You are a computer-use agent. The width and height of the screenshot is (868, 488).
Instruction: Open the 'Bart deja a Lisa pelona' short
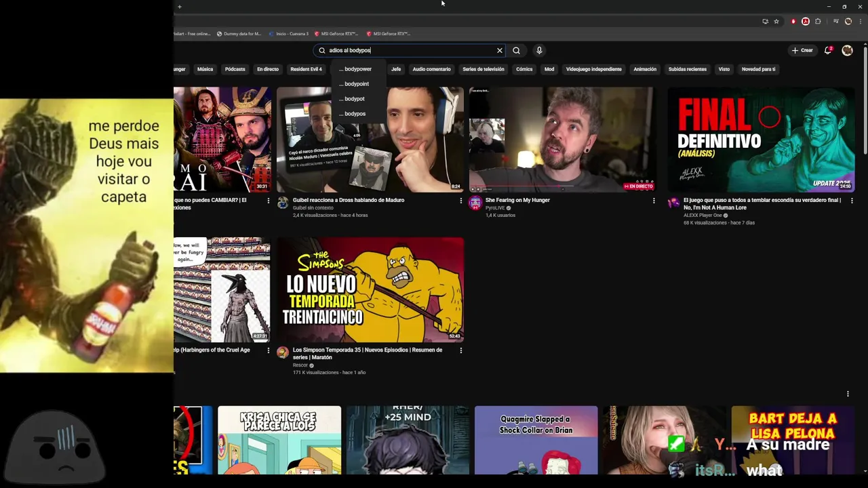793,441
